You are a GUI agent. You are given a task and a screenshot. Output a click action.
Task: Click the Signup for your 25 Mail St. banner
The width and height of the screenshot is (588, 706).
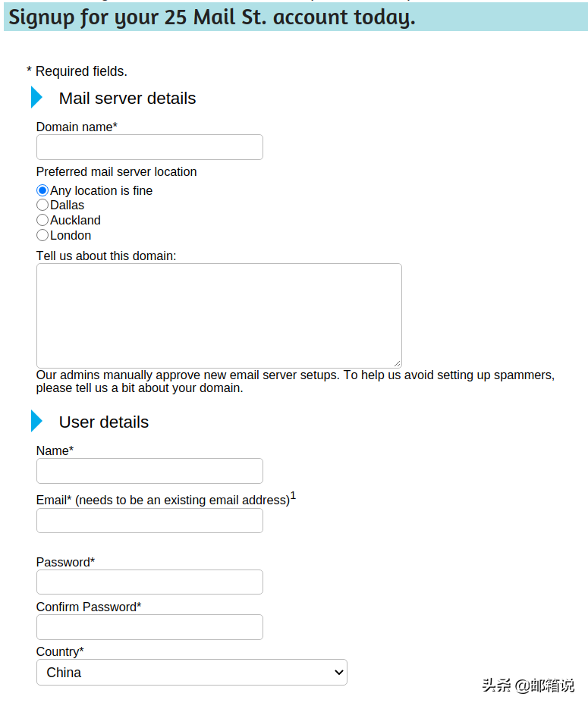pos(296,17)
